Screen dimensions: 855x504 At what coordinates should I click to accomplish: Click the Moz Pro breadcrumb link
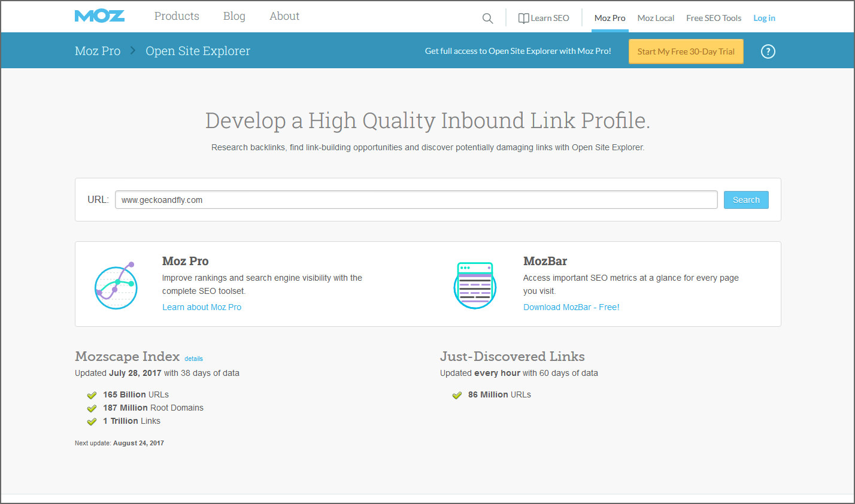[x=98, y=51]
